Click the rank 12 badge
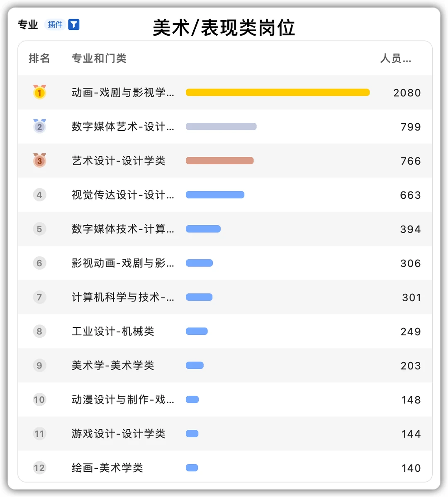This screenshot has height=497, width=448. (39, 468)
